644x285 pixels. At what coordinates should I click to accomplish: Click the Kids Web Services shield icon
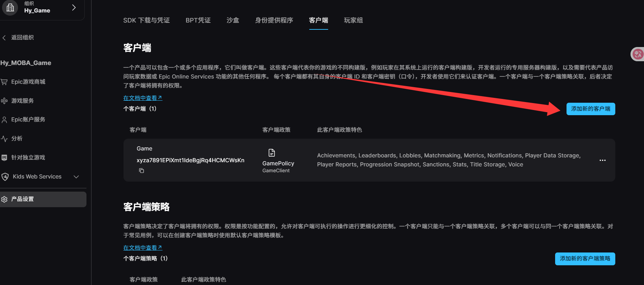5,177
